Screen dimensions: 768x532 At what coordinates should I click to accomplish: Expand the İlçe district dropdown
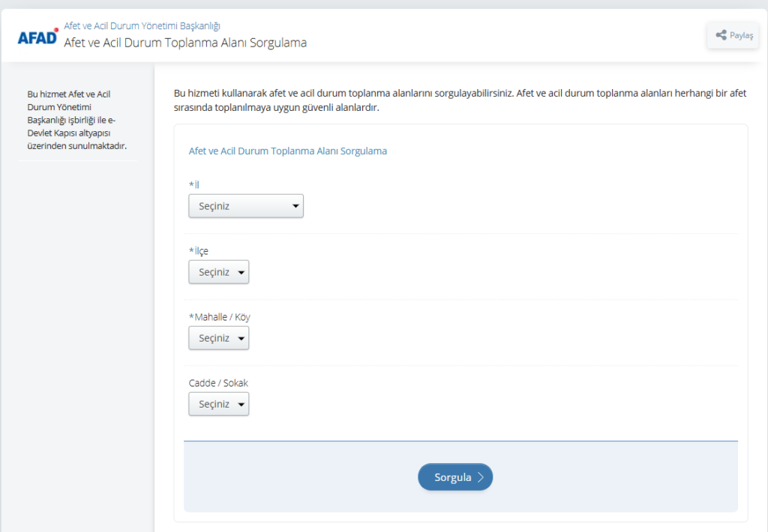(x=218, y=272)
